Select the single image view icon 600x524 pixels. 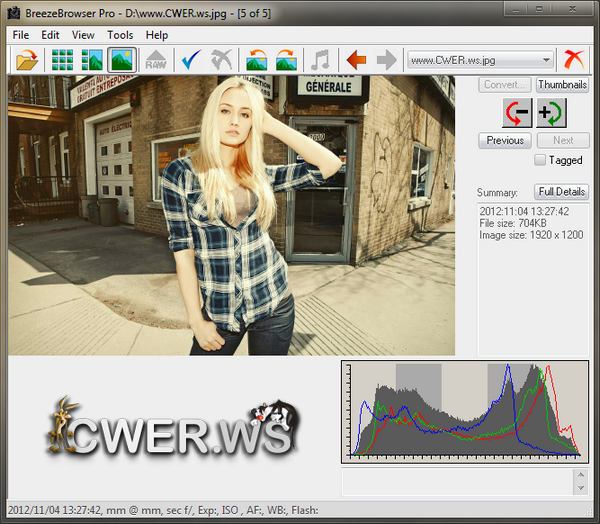(122, 60)
